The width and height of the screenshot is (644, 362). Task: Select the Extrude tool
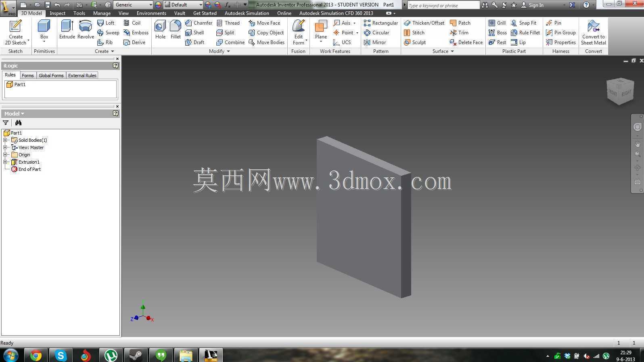[x=67, y=29]
